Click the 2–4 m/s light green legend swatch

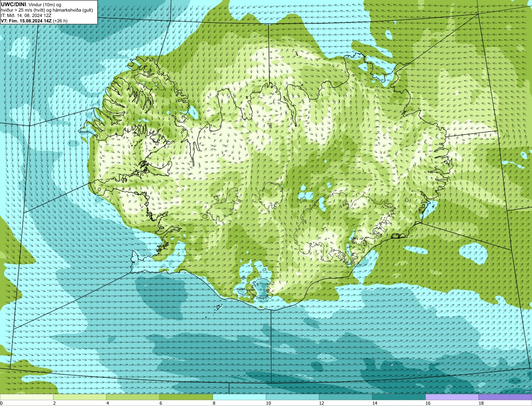pos(80,397)
